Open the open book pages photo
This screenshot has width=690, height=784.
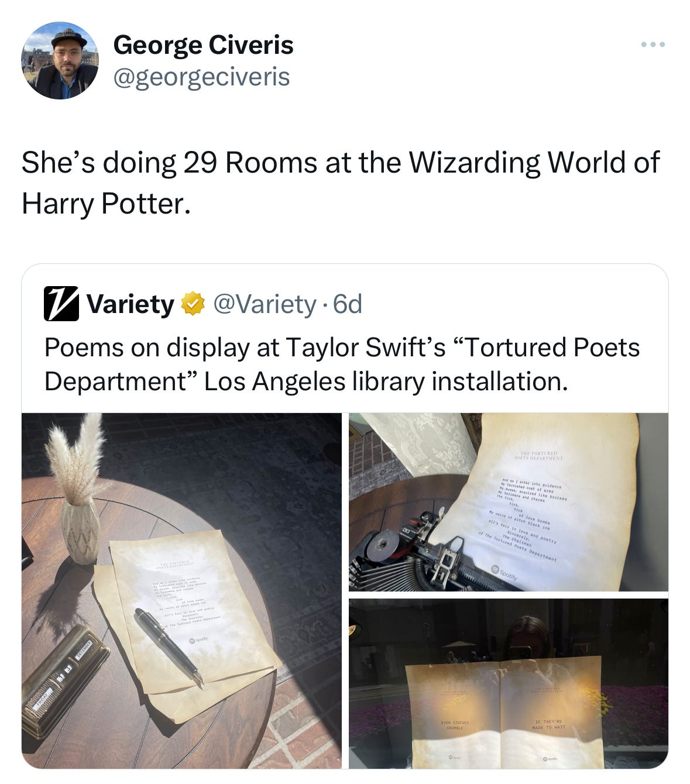coord(509,683)
